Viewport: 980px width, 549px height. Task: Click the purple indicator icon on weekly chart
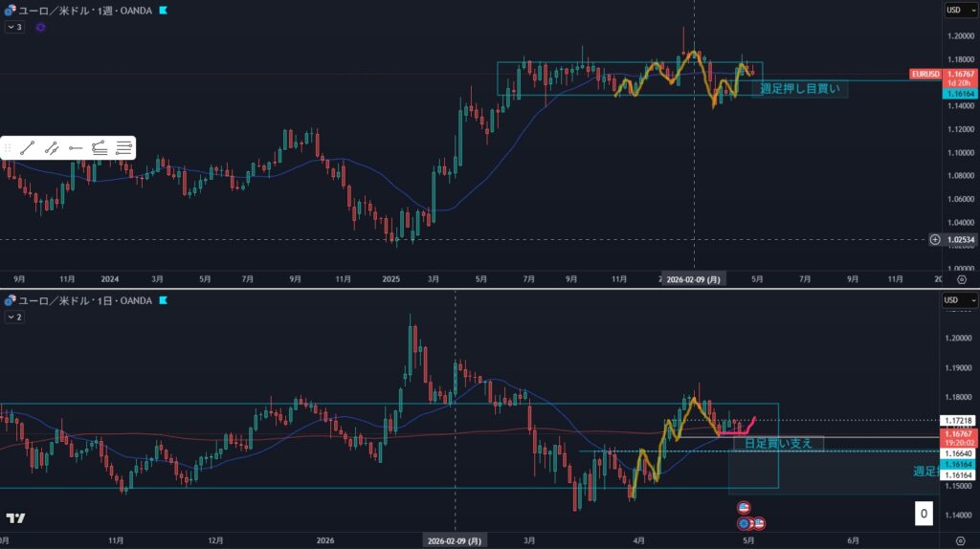40,28
